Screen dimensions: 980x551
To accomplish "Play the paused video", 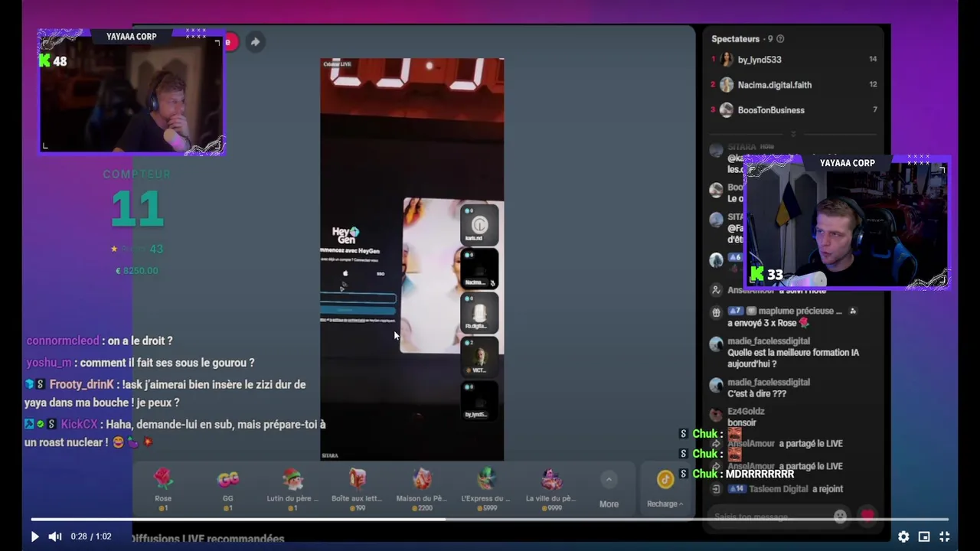I will (x=34, y=537).
